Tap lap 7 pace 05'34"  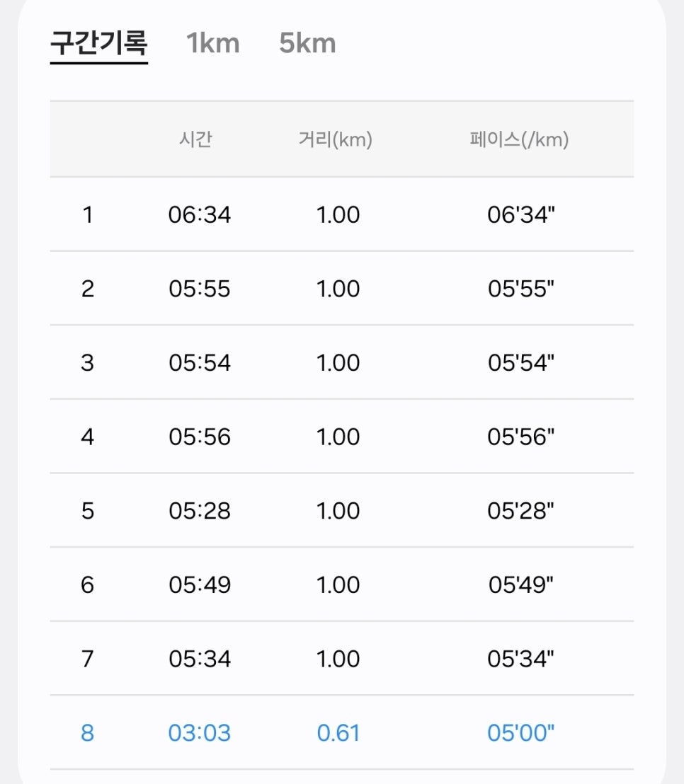(521, 659)
